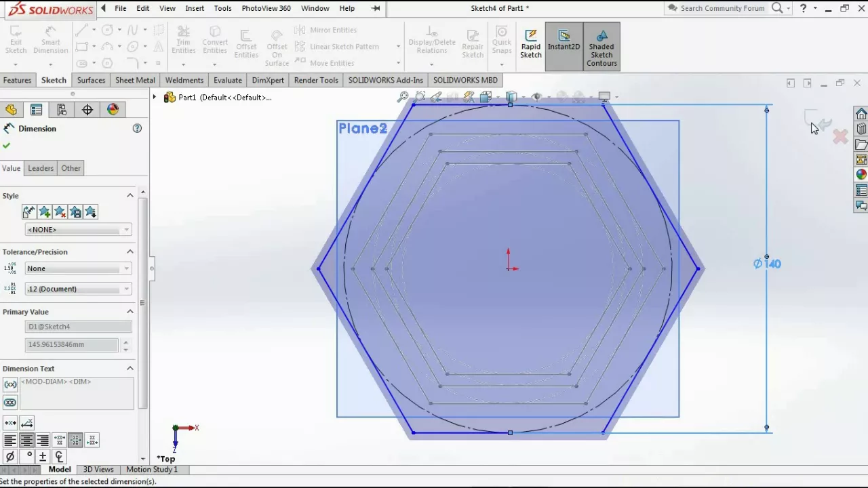Screen dimensions: 868x488
Task: Insert the Centerline symbol
Action: (59, 457)
